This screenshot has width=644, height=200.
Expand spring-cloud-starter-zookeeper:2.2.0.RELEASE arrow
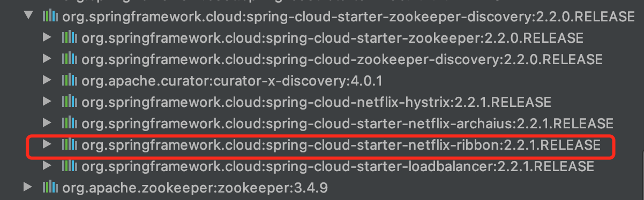(x=47, y=38)
